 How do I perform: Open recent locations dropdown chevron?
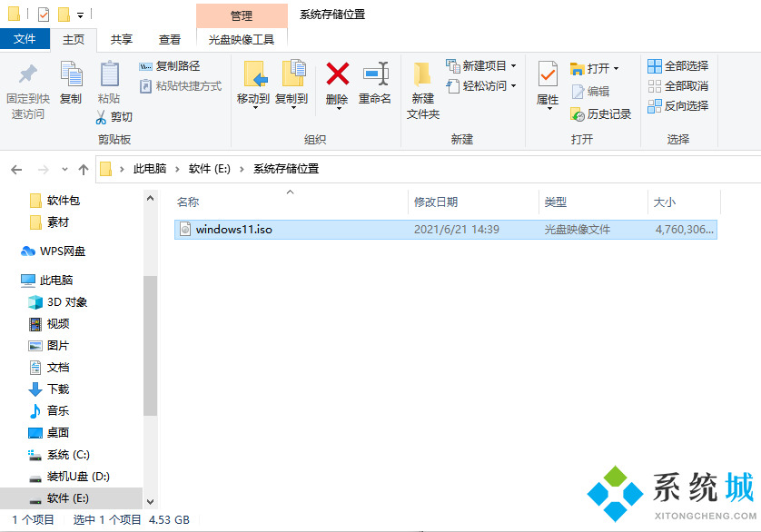(64, 170)
